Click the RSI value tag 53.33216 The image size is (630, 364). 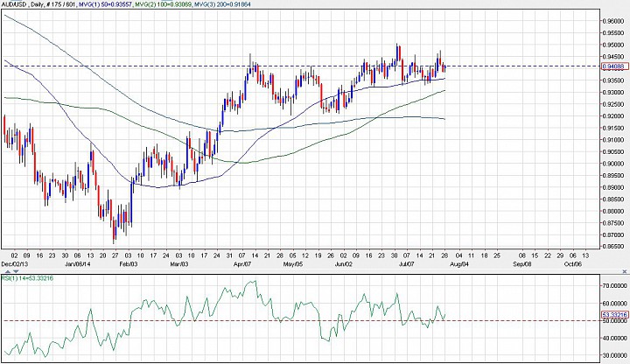(615, 315)
